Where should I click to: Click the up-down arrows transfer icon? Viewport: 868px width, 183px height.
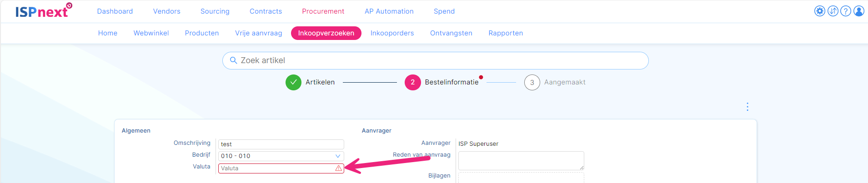pos(833,11)
